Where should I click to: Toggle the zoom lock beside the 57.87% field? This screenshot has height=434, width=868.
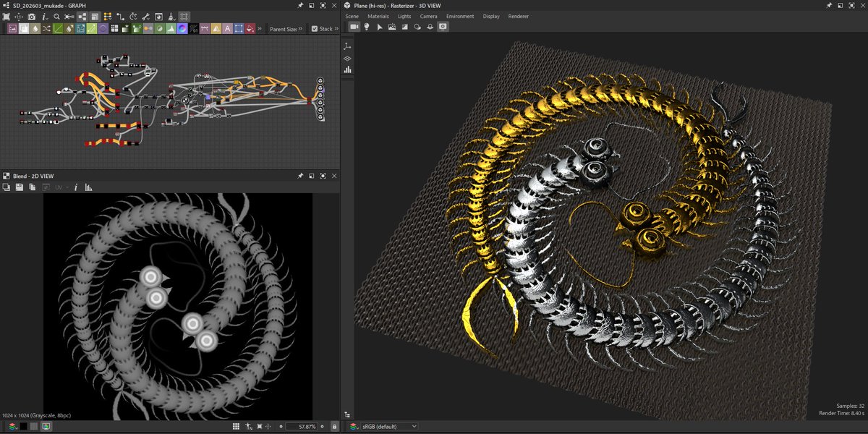coord(333,426)
